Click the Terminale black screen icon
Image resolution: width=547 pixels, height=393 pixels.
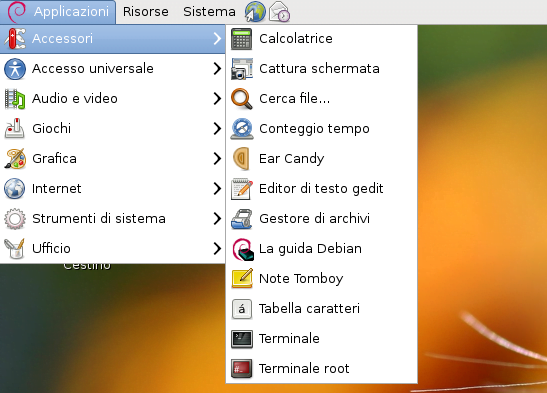click(x=241, y=339)
